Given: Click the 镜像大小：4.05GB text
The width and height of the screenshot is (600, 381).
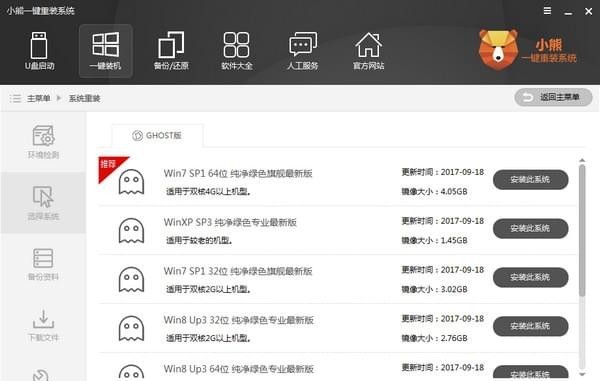Looking at the screenshot, I should pyautogui.click(x=434, y=192).
